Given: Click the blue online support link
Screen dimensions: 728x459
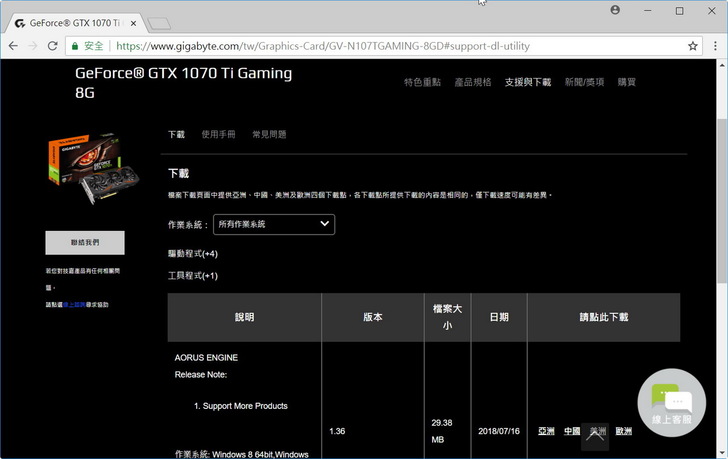Looking at the screenshot, I should (x=74, y=304).
